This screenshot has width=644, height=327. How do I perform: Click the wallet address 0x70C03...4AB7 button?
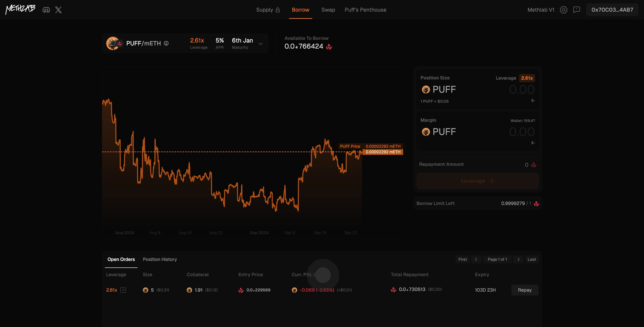click(x=612, y=10)
